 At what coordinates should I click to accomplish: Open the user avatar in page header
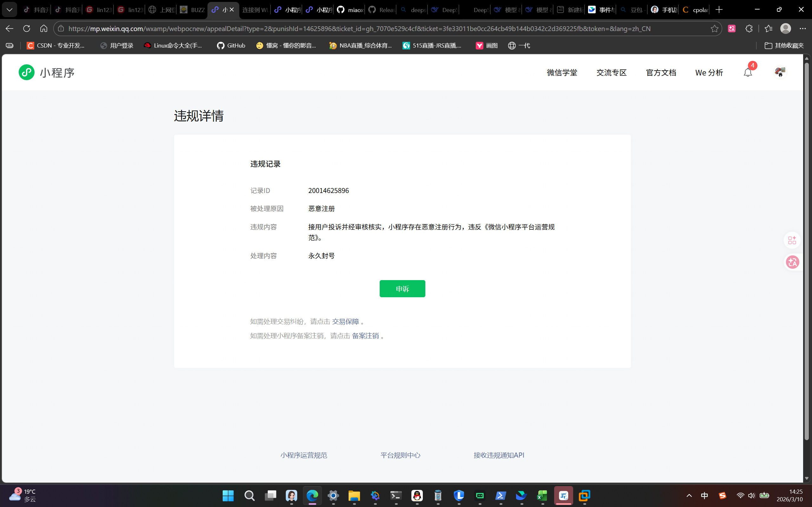click(x=780, y=72)
